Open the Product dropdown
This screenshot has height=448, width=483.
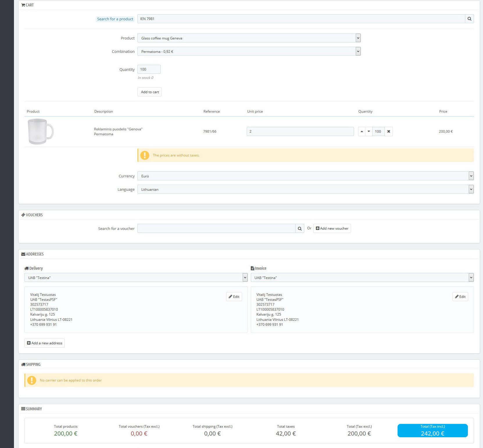[x=249, y=38]
